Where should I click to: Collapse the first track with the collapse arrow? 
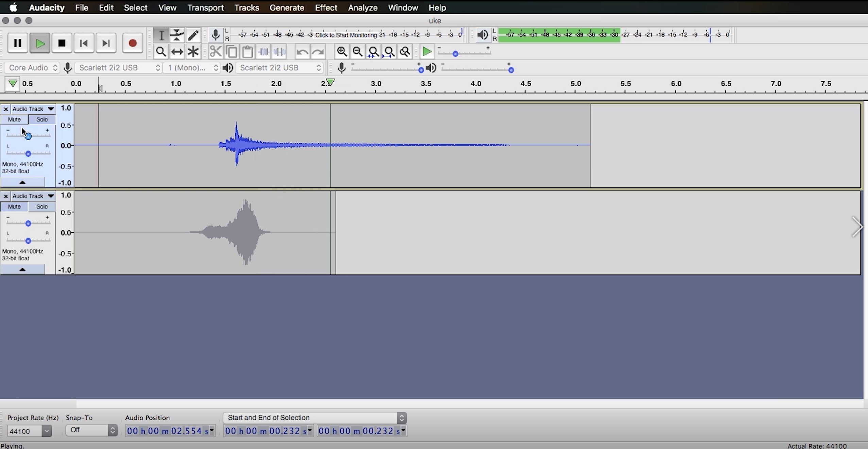(22, 182)
